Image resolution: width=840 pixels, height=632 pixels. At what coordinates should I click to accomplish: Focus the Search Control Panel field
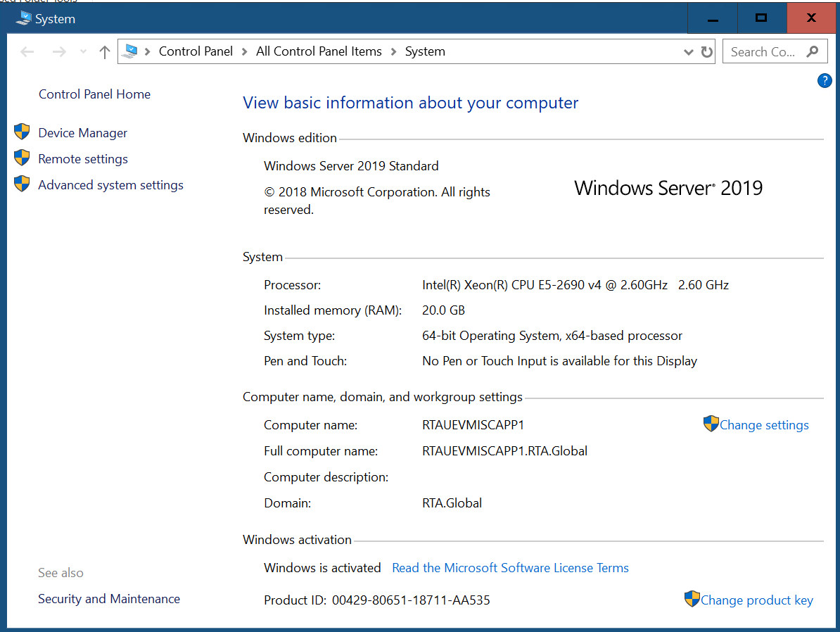tap(763, 51)
